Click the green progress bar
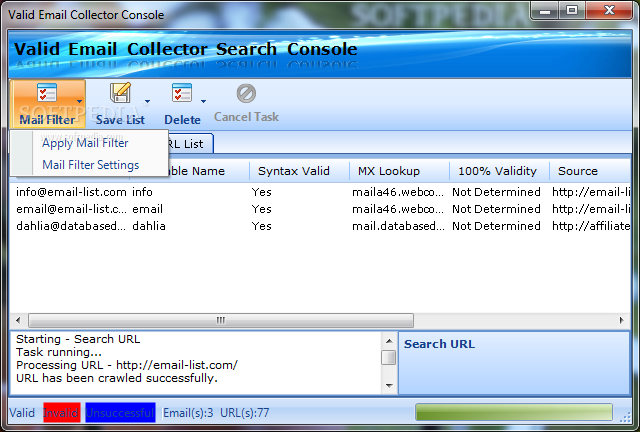This screenshot has height=432, width=640. tap(514, 412)
